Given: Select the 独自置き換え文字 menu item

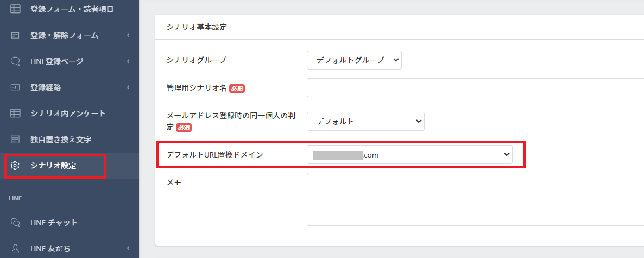Looking at the screenshot, I should point(70,139).
